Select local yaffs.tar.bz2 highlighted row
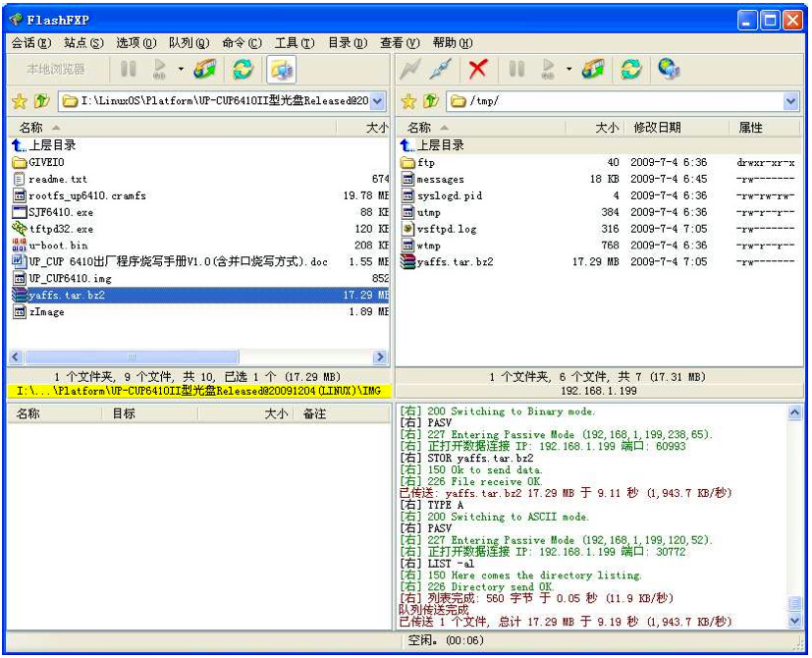The width and height of the screenshot is (812, 658). (199, 295)
